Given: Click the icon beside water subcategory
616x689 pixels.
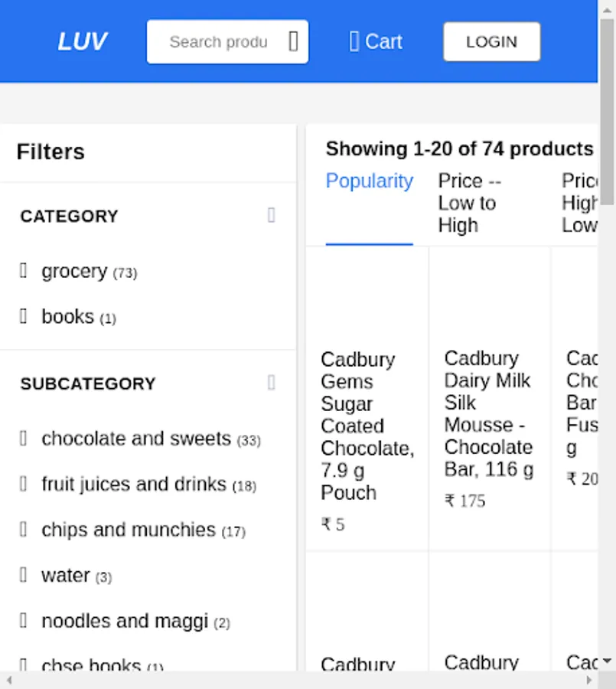Looking at the screenshot, I should pos(24,575).
